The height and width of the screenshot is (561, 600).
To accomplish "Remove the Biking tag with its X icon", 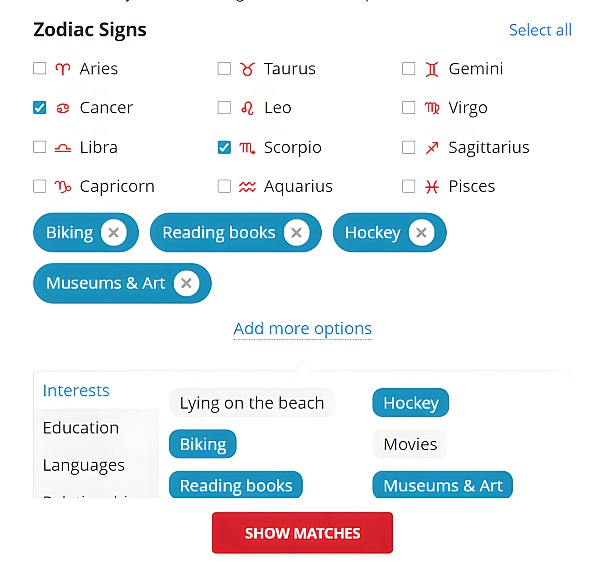I will [114, 233].
